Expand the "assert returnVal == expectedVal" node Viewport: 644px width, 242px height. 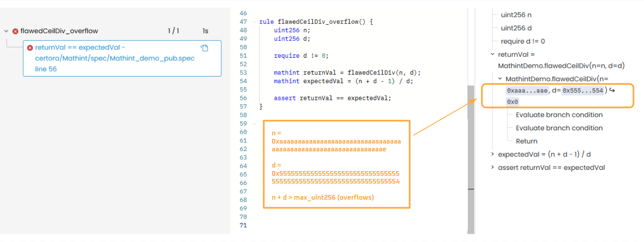[493, 167]
